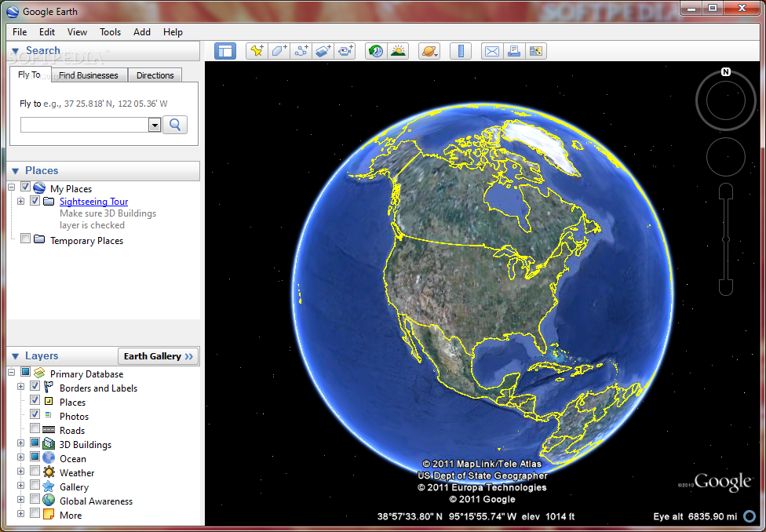The height and width of the screenshot is (532, 766).
Task: Click the Ocean layer globe icon
Action: pos(49,457)
